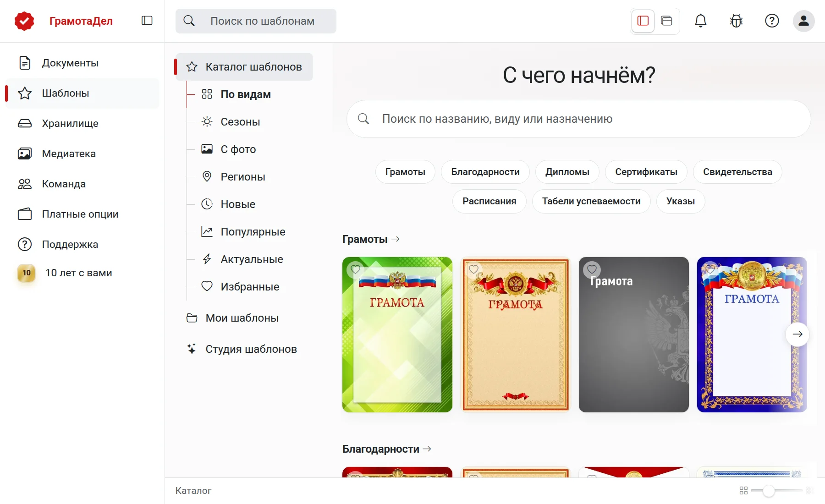Click the Каталог breadcrumb in footer

(193, 491)
